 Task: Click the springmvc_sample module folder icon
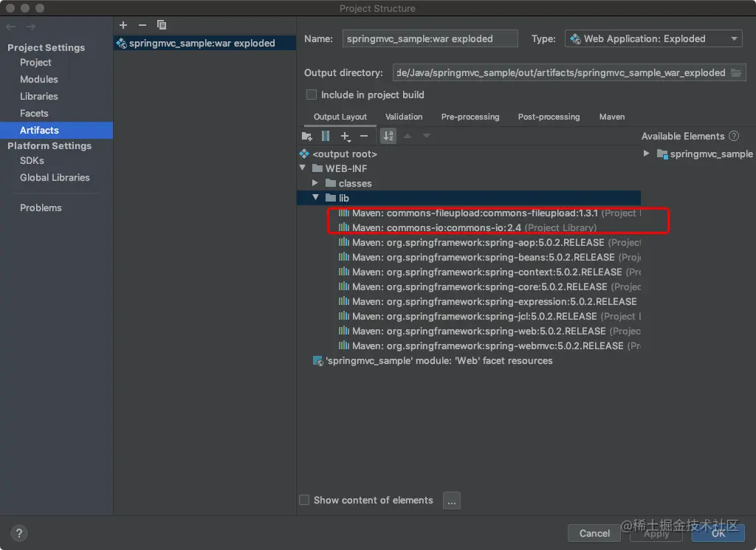[x=662, y=154]
